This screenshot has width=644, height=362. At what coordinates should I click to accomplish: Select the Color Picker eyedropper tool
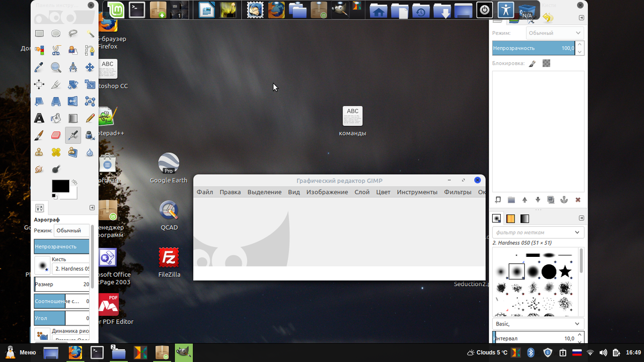click(39, 68)
